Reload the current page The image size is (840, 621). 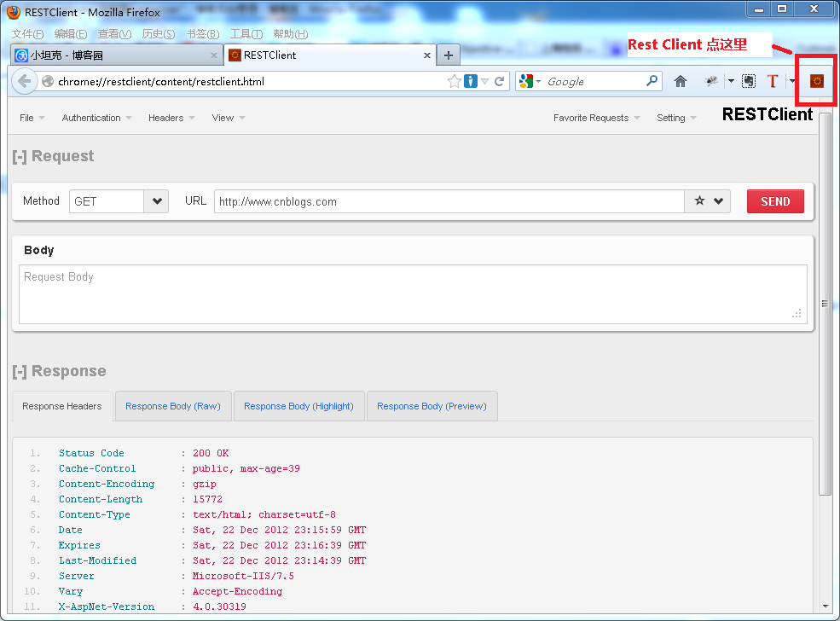pos(500,81)
